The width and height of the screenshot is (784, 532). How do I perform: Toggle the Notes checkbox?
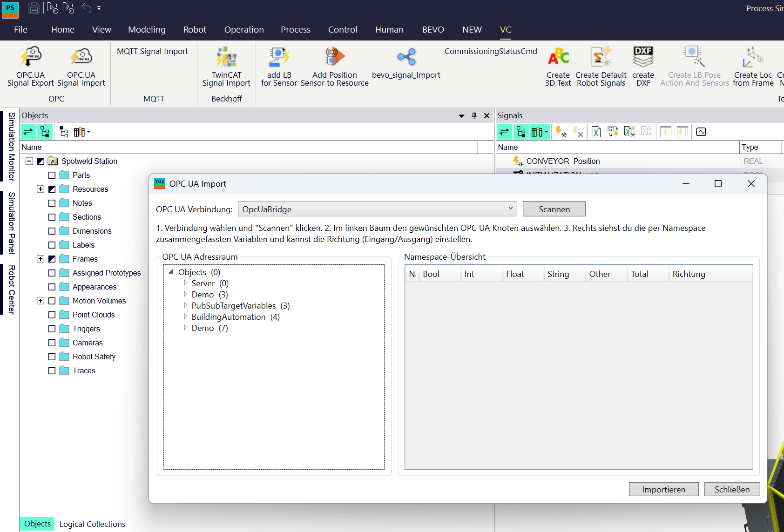pos(52,203)
